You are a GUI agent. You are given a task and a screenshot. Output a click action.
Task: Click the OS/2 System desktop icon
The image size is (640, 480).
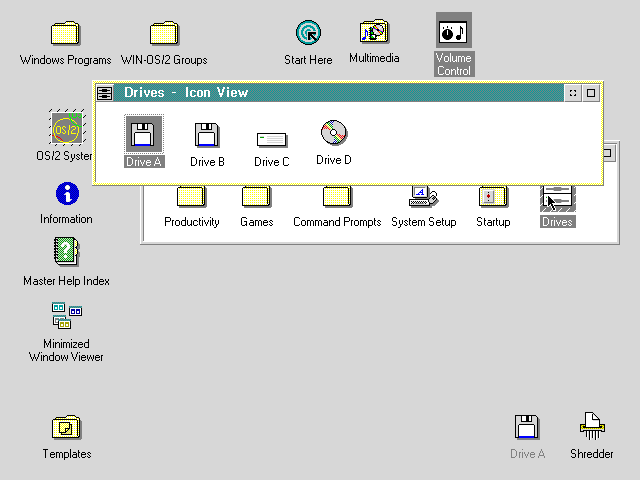(x=67, y=127)
